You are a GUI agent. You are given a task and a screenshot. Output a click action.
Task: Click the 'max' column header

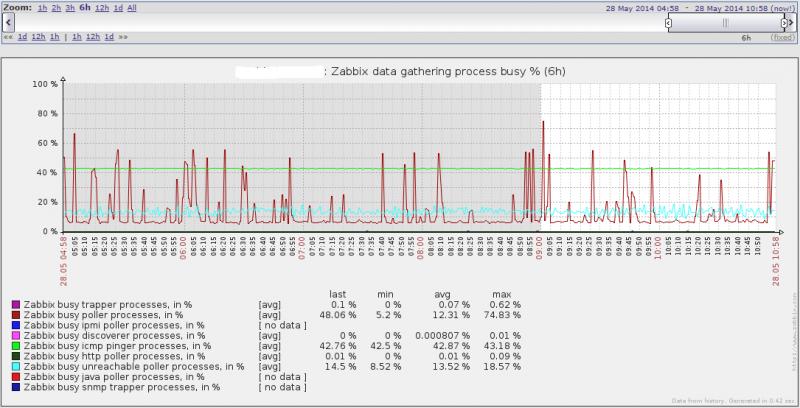pyautogui.click(x=502, y=294)
